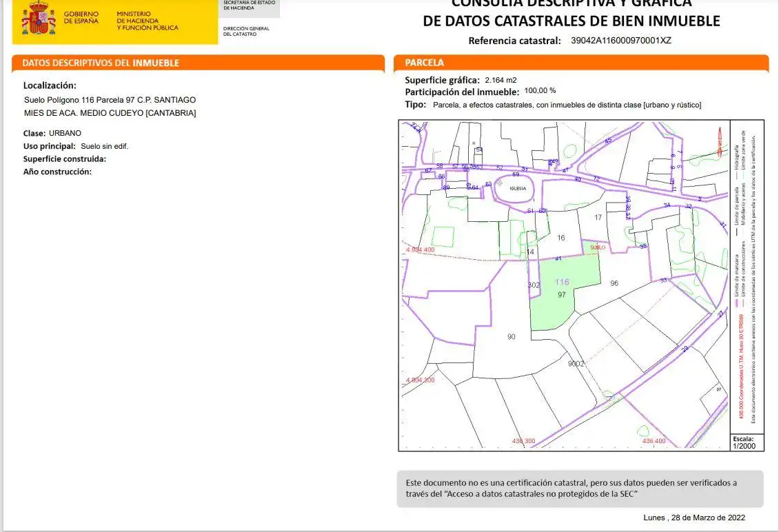Click the 'URBANO' class value
This screenshot has width=779, height=532.
click(x=65, y=133)
